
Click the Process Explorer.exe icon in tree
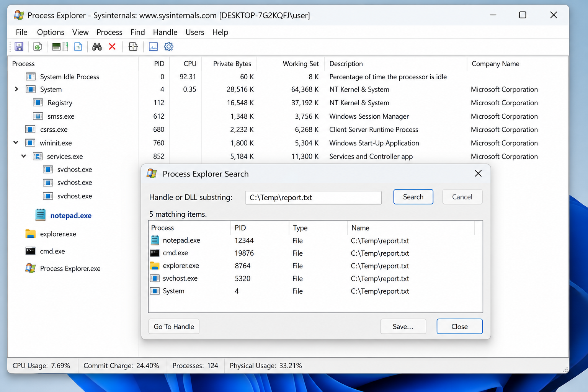click(x=31, y=268)
